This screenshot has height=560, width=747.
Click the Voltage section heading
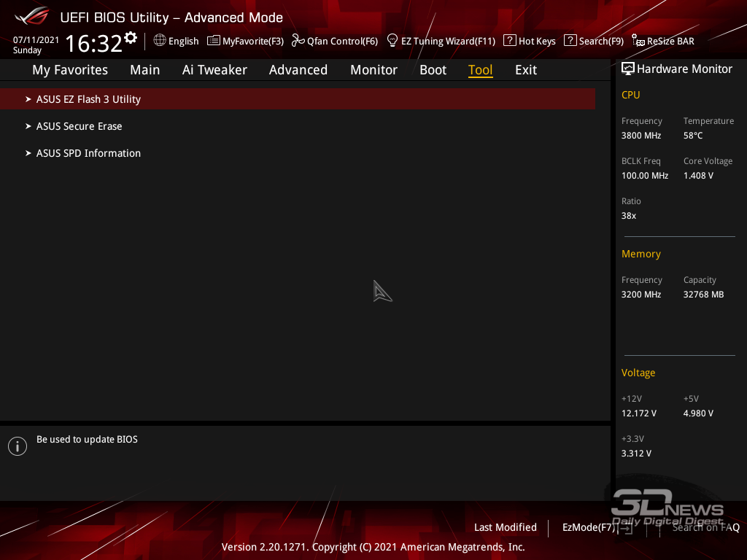(x=638, y=373)
